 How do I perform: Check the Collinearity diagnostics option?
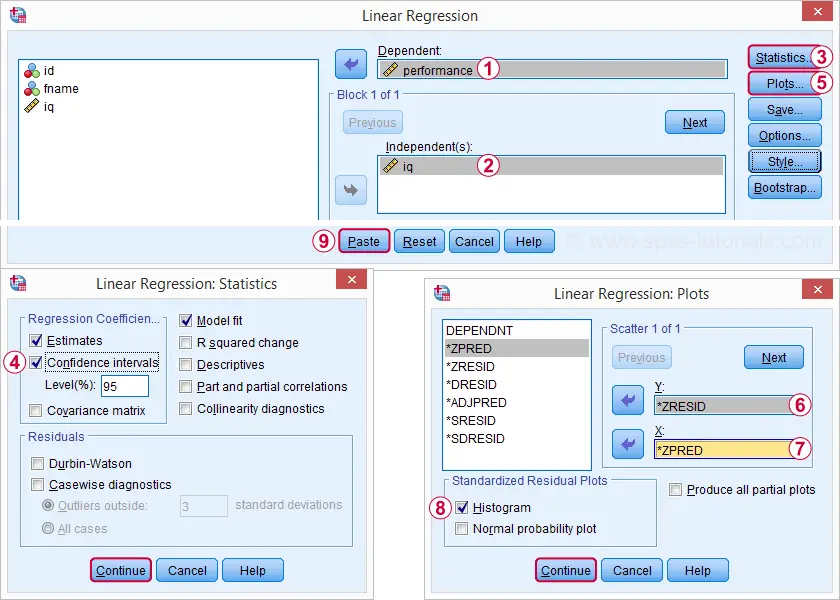pyautogui.click(x=185, y=409)
